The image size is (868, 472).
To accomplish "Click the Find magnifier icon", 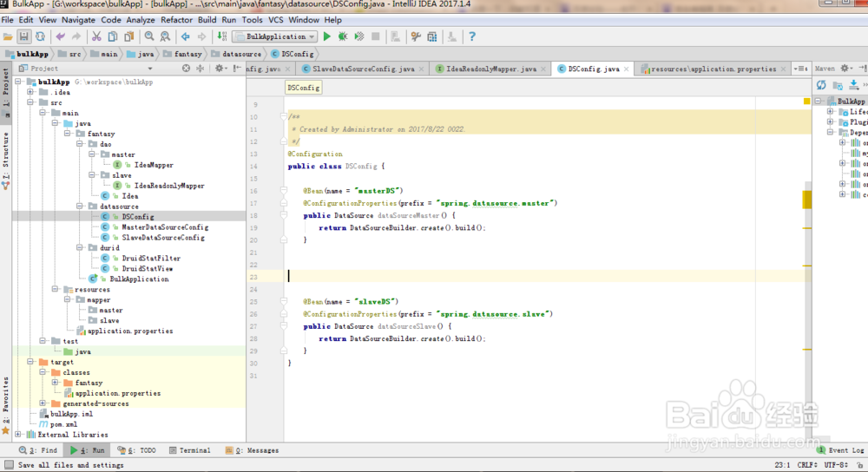I will 149,36.
